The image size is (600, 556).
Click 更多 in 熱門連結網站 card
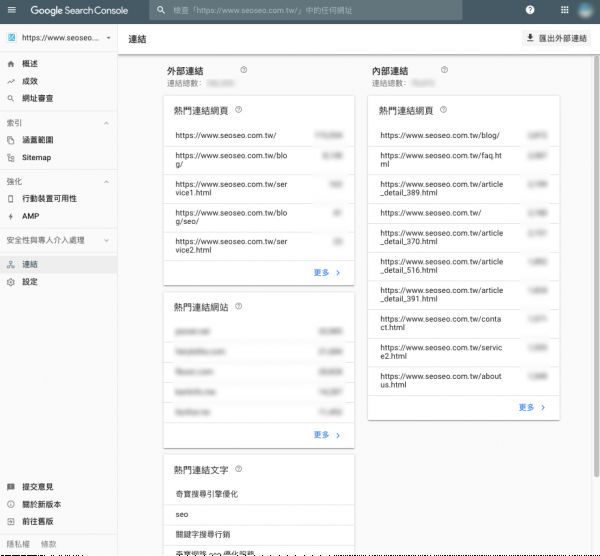click(x=321, y=435)
